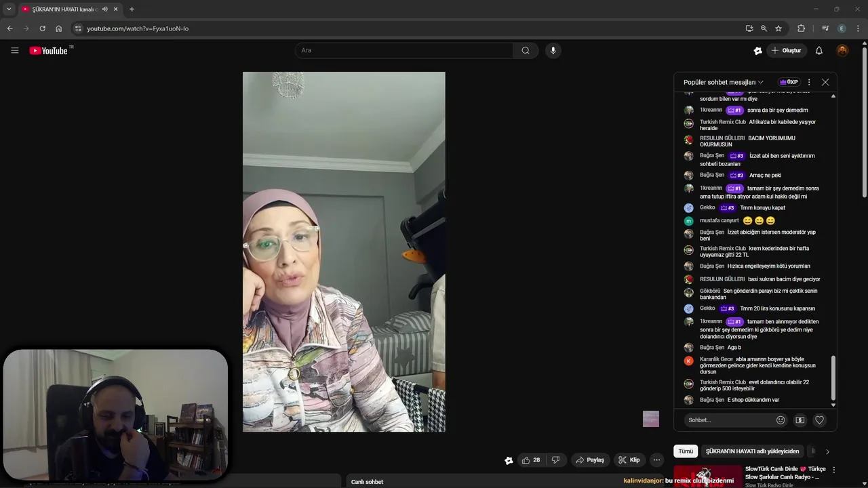Send heart reaction in chat
Viewport: 868px width, 488px height.
pyautogui.click(x=819, y=420)
